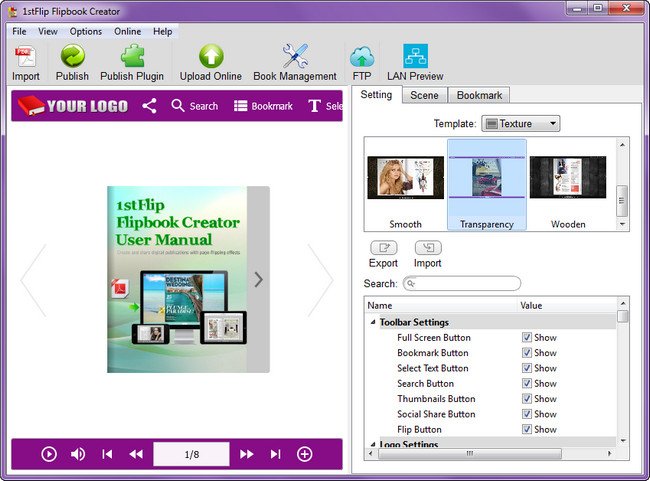Start auto play in bottom bar
The width and height of the screenshot is (650, 481).
(x=49, y=454)
